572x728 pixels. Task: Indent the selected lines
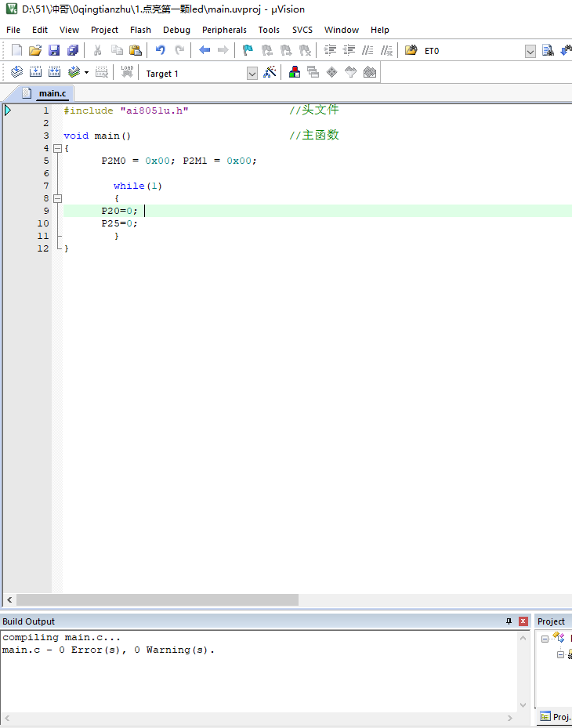pyautogui.click(x=330, y=50)
